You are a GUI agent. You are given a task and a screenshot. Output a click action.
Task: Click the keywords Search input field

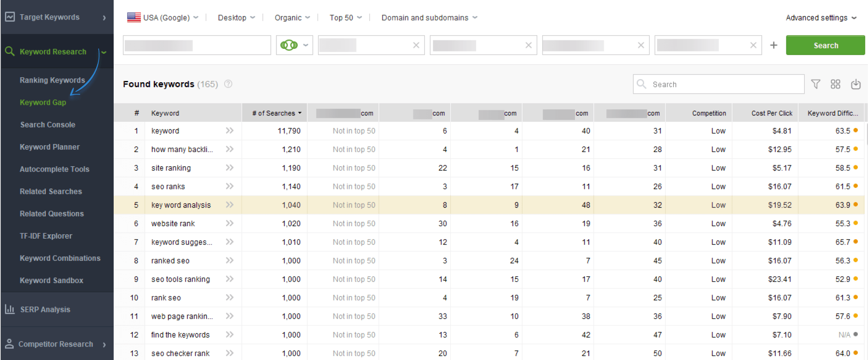(x=718, y=84)
